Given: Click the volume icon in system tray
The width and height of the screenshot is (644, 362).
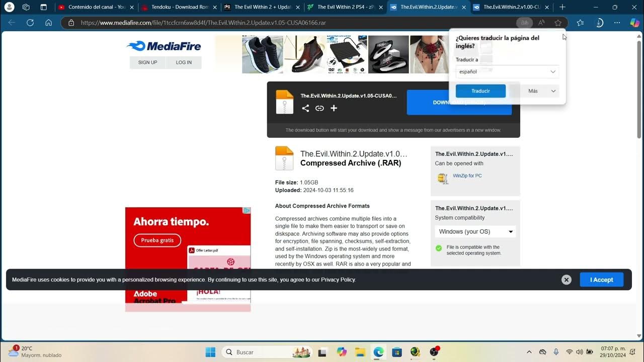Looking at the screenshot, I should pyautogui.click(x=580, y=352).
